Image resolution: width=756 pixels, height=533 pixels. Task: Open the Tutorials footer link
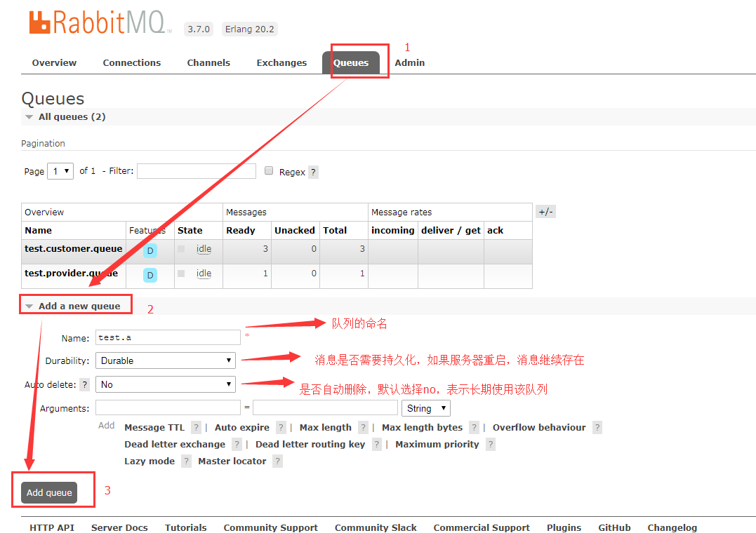pos(185,527)
